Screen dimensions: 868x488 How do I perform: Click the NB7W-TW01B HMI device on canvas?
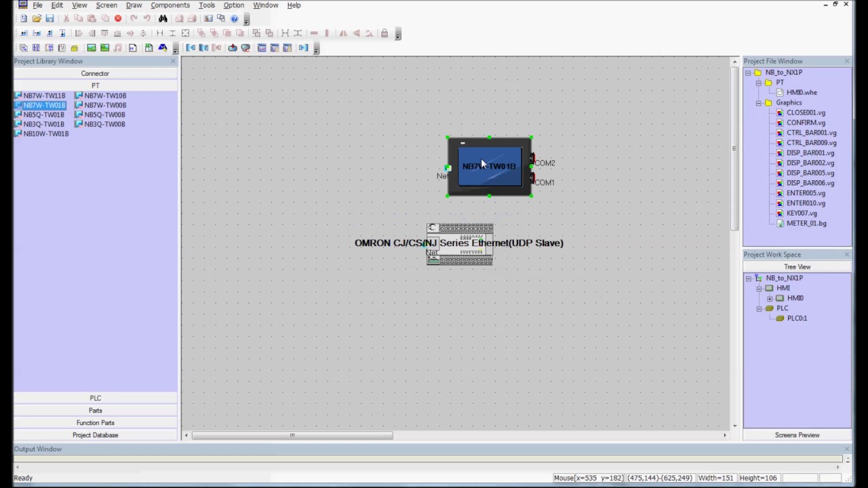coord(490,167)
